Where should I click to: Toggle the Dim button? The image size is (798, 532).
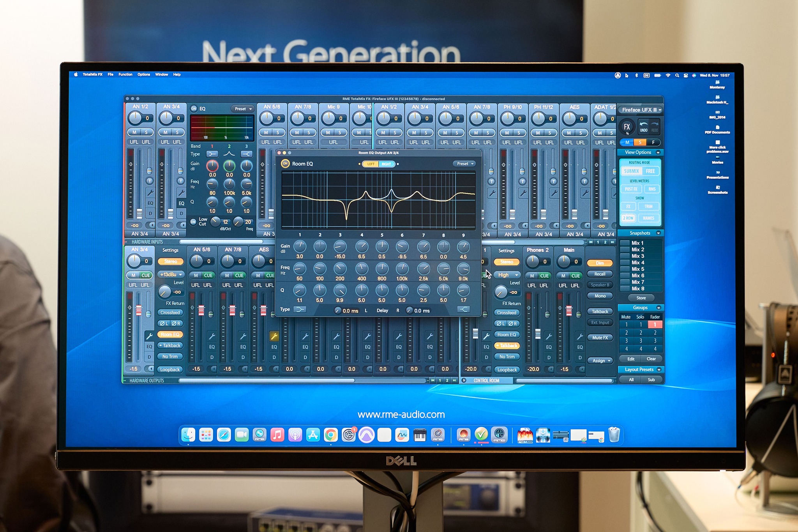(600, 263)
